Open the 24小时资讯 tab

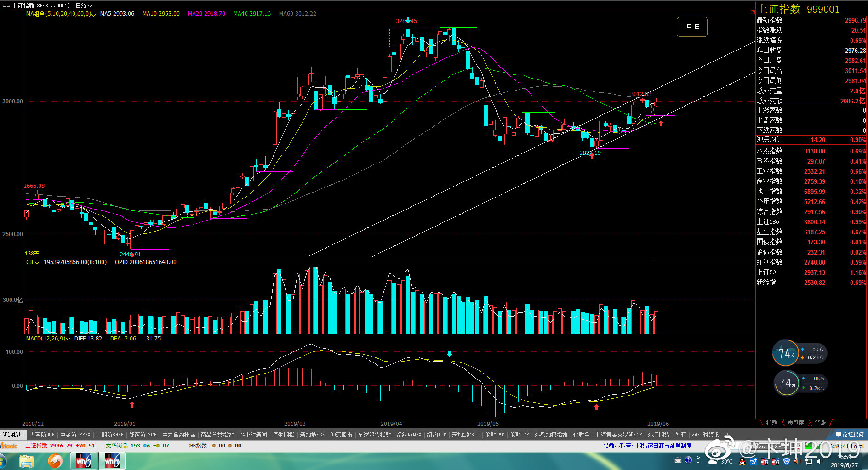point(705,435)
